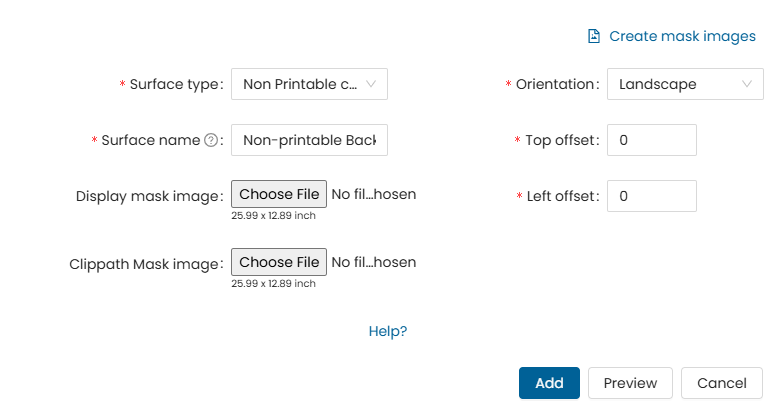
Task: Click the Clippath Mask image no-file text
Action: click(373, 262)
